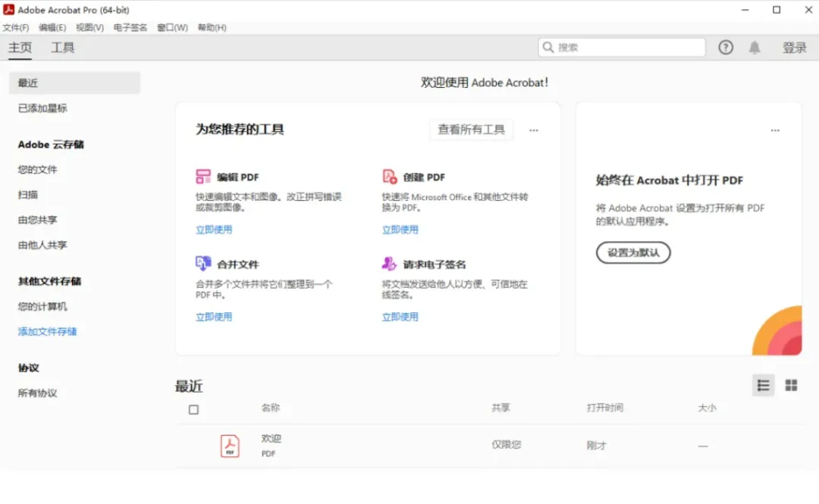Select 扫描 in the sidebar
Screen dimensions: 819x504
click(28, 195)
